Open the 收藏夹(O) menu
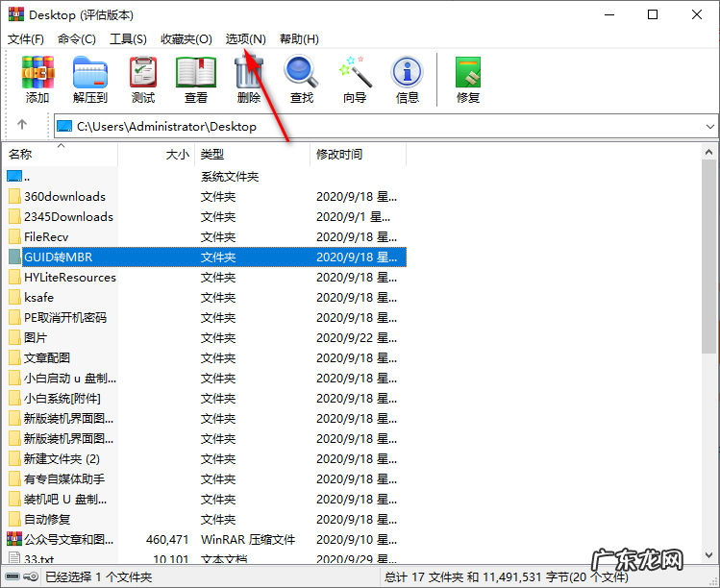 [x=186, y=39]
